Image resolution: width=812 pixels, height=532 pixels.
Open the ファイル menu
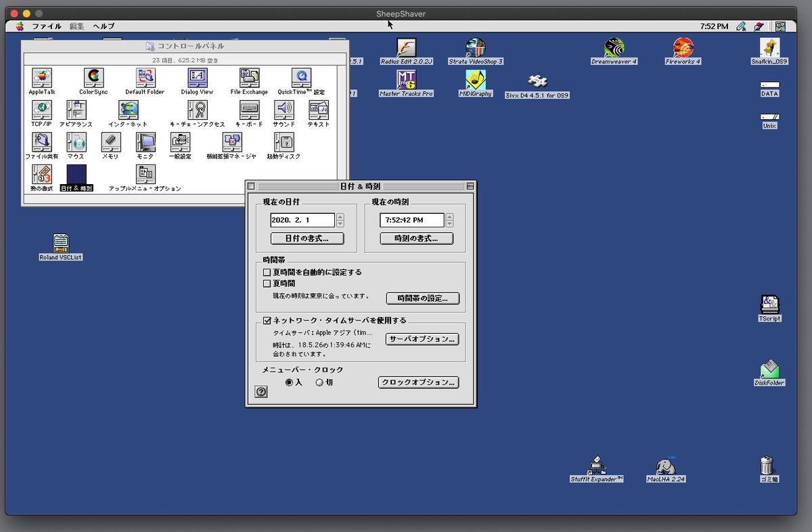coord(47,26)
